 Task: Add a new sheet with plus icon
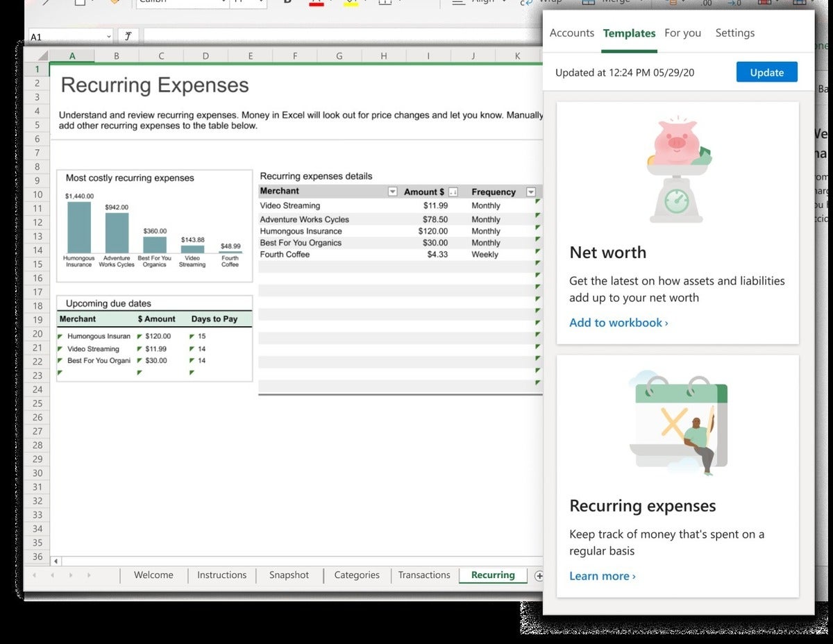coord(539,575)
